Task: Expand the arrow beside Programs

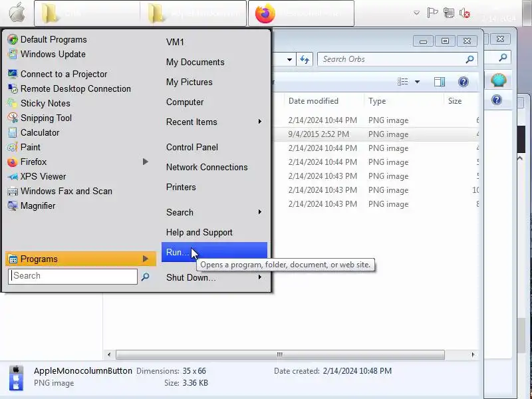Action: (x=146, y=259)
